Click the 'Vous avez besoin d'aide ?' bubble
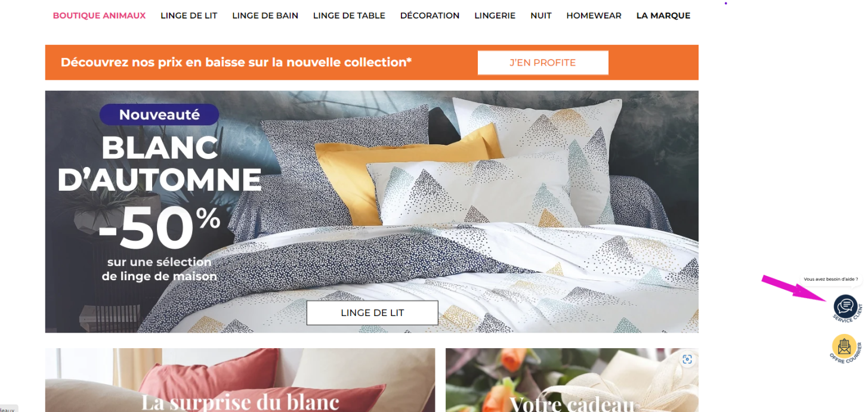 [x=830, y=279]
